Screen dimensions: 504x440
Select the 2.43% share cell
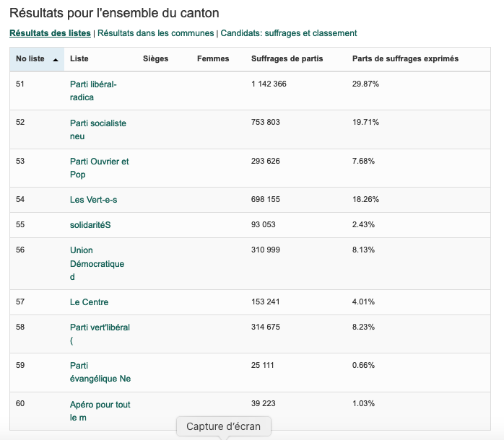pos(363,224)
